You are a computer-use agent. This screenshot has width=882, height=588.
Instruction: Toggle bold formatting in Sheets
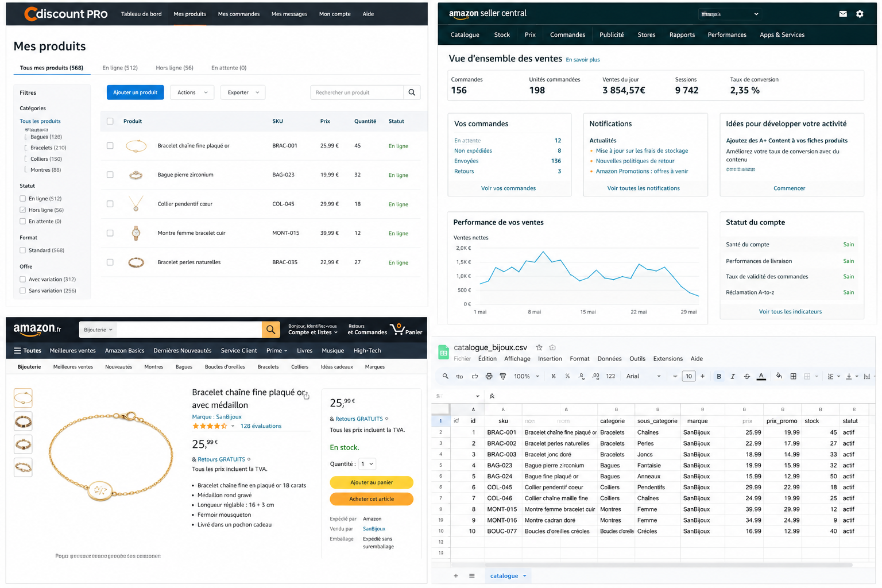[719, 376]
